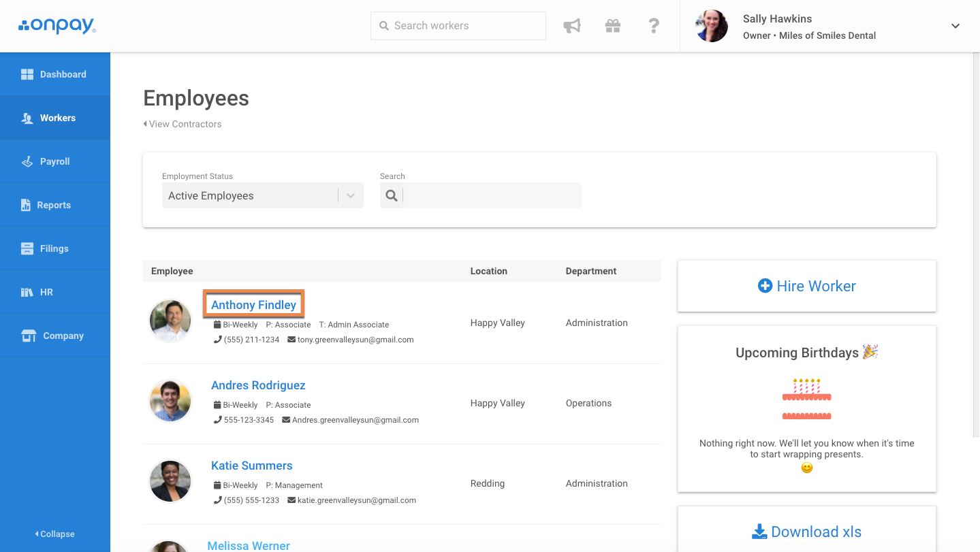
Task: Click the Hire Worker button
Action: coord(807,286)
